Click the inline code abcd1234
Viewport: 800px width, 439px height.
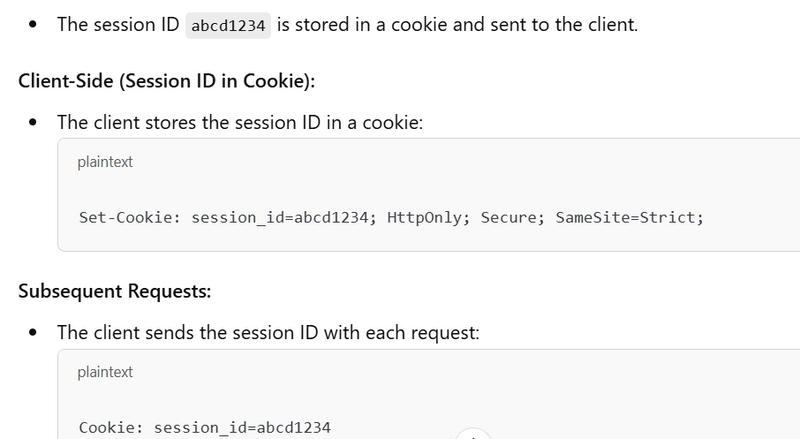click(x=230, y=26)
